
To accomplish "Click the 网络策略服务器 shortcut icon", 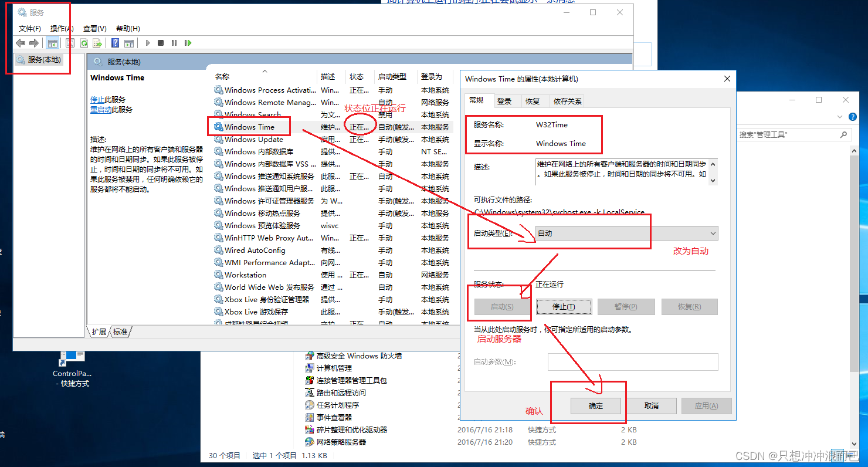I will pyautogui.click(x=310, y=442).
